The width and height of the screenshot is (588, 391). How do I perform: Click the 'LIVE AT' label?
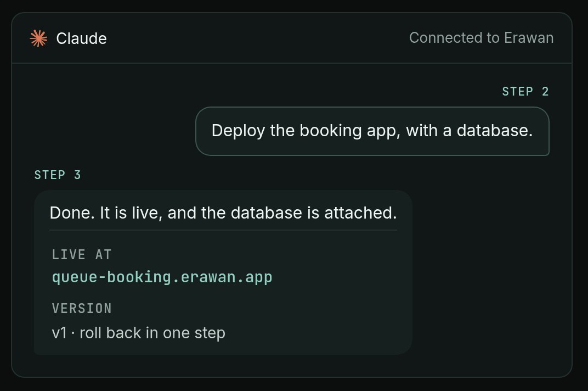coord(82,255)
